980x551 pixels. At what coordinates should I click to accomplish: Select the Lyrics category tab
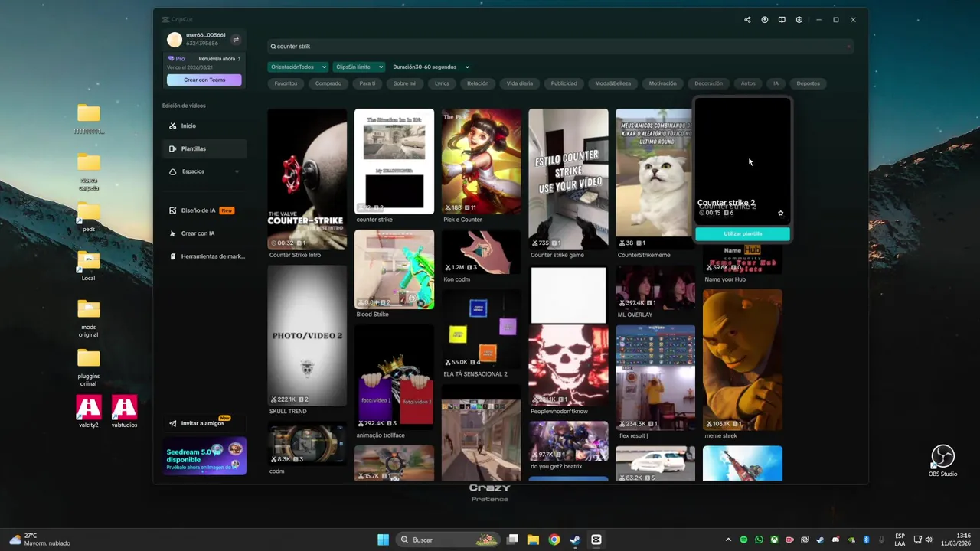point(442,83)
